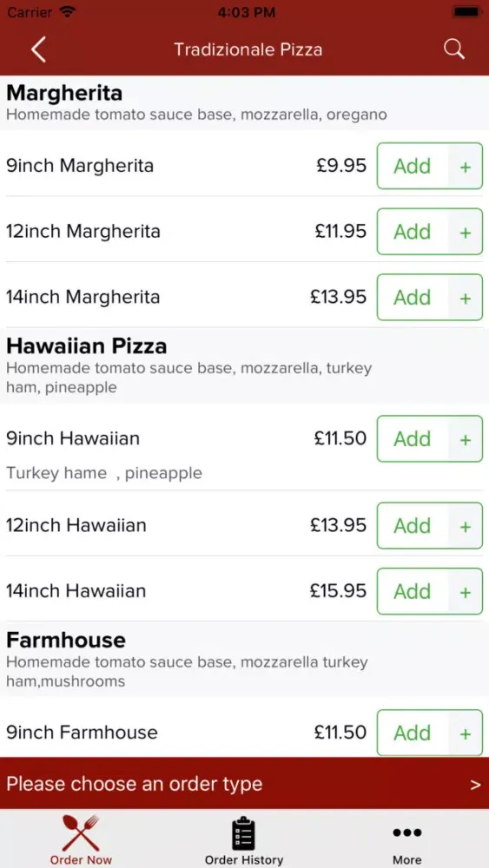Click plus icon for 14inch Hawaiian
This screenshot has width=489, height=868.
[x=466, y=592]
